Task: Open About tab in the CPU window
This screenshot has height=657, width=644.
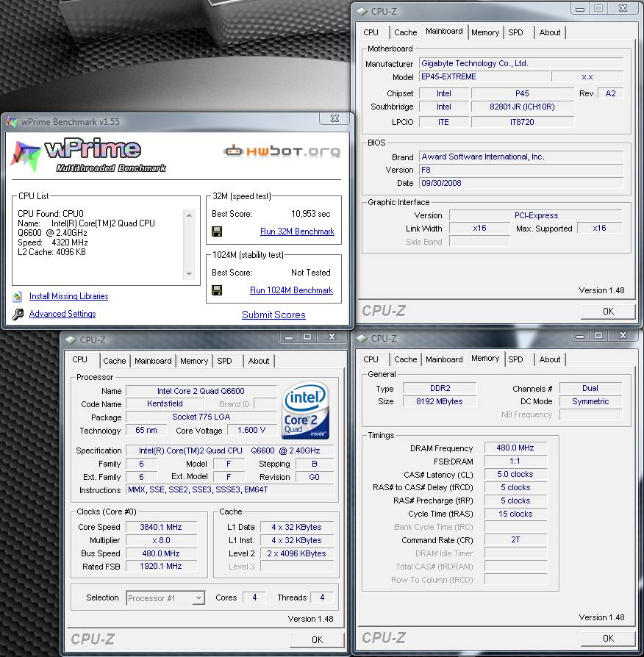Action: (258, 361)
